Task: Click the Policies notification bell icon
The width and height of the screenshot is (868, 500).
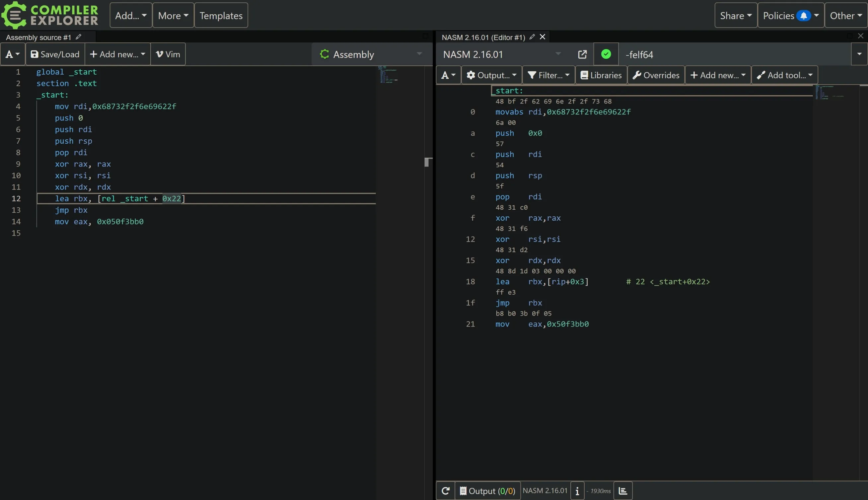Action: [803, 16]
